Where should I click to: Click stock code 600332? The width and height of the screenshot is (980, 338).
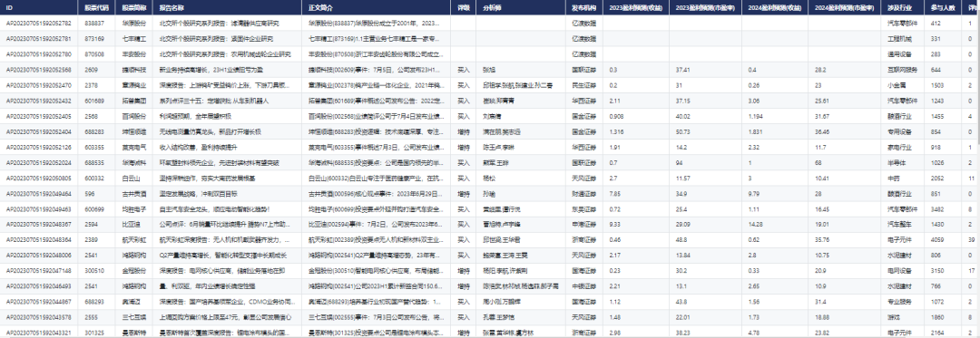pyautogui.click(x=93, y=179)
